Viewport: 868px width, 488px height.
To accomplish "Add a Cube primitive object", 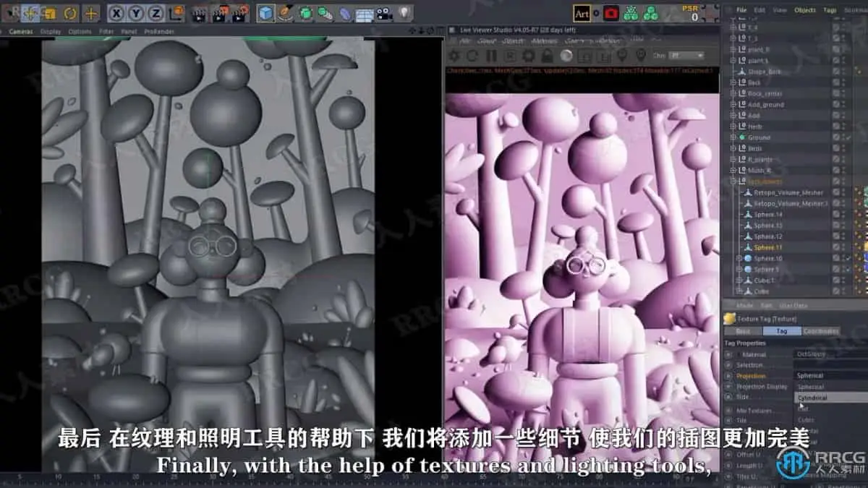I will pyautogui.click(x=266, y=13).
